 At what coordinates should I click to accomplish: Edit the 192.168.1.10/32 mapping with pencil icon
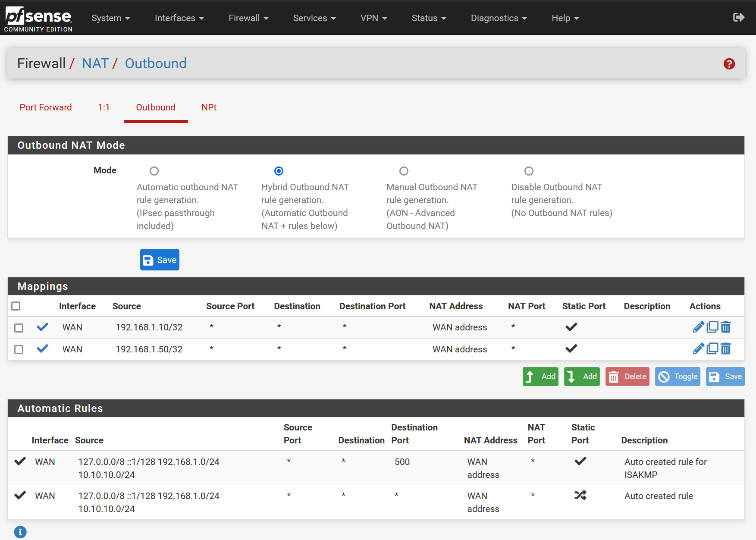pos(698,327)
